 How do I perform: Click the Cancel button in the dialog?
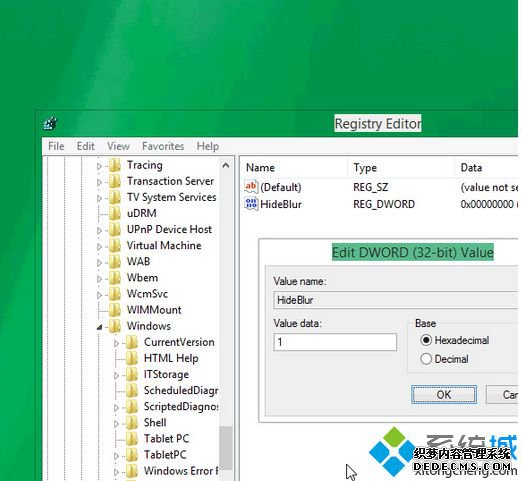(502, 395)
